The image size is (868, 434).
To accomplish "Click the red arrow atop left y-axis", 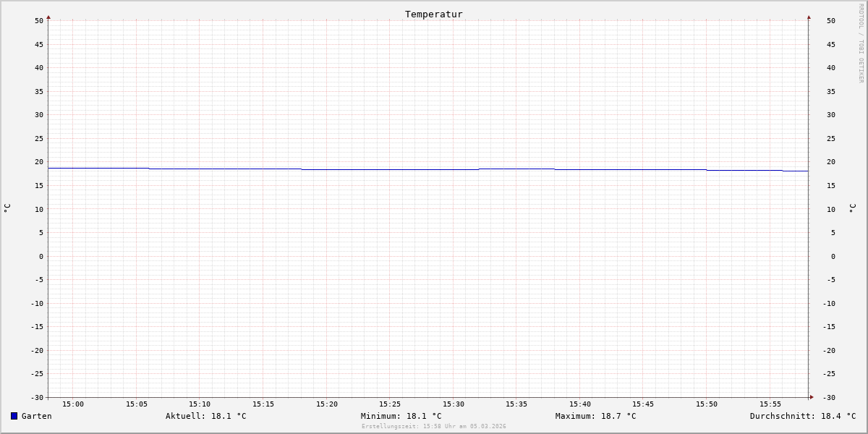I will (x=48, y=17).
